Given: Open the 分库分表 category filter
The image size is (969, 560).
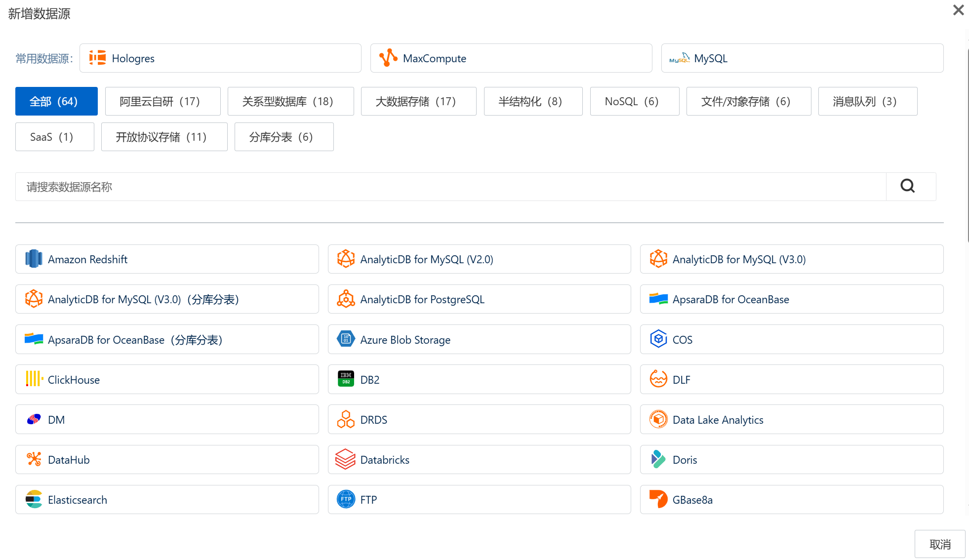Looking at the screenshot, I should coord(283,137).
